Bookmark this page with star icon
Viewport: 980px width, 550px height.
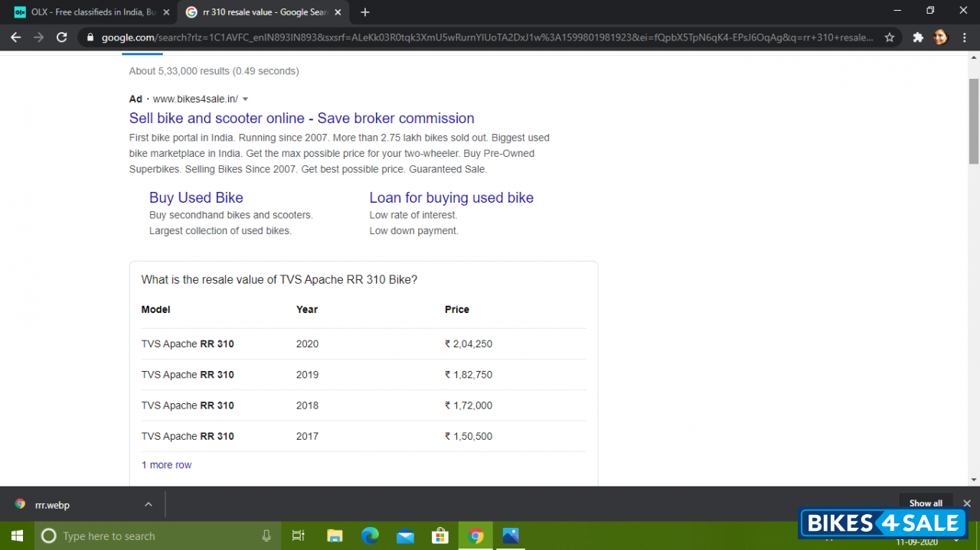point(889,37)
